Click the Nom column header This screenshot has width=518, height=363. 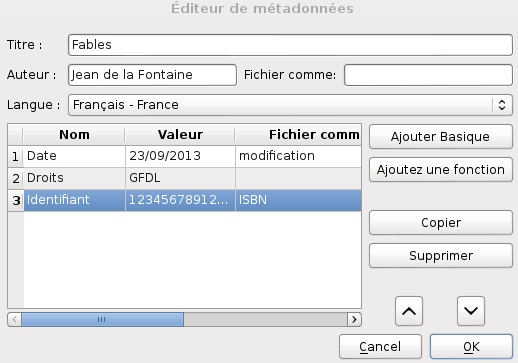(74, 135)
